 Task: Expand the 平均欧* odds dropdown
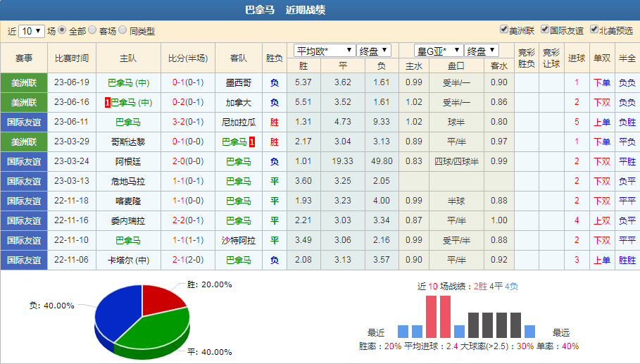tap(324, 51)
